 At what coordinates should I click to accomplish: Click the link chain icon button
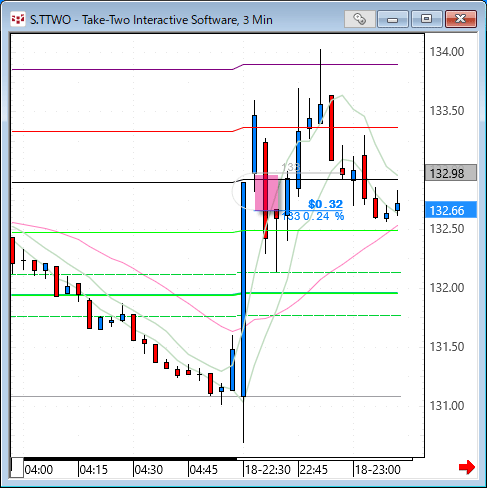coord(359,19)
